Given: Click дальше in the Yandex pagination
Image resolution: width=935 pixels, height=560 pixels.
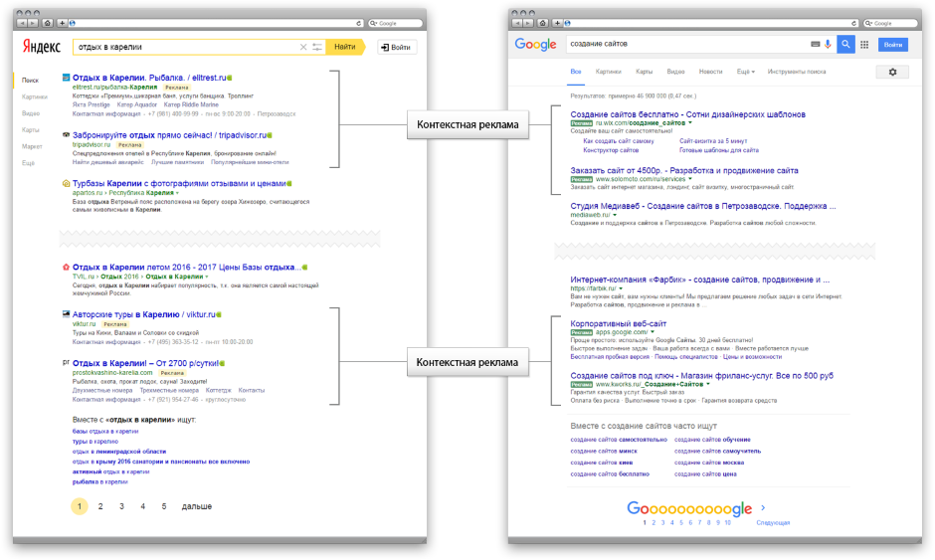Looking at the screenshot, I should point(197,506).
